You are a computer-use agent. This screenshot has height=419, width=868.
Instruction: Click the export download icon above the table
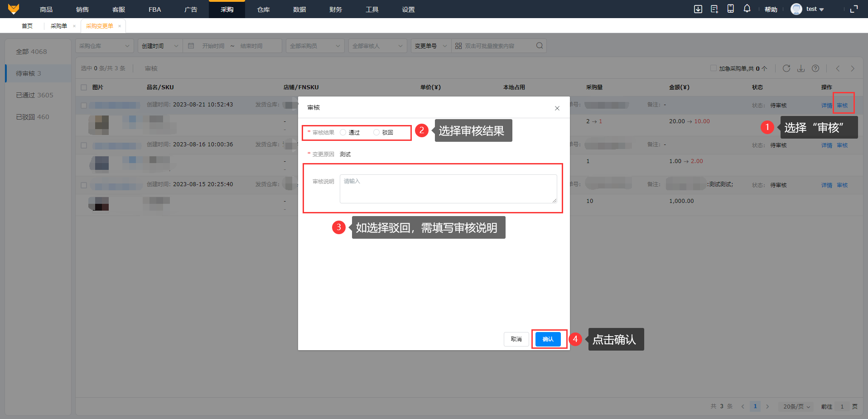(x=801, y=68)
